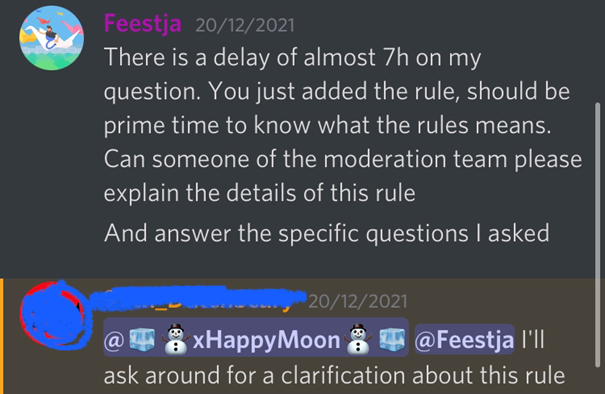Open Feestja's profile avatar picture
The height and width of the screenshot is (394, 605).
(x=51, y=38)
